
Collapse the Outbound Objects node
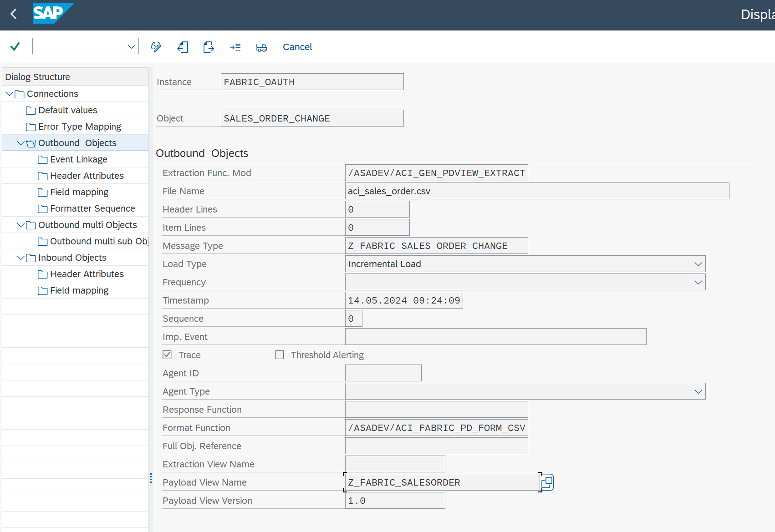coord(20,143)
